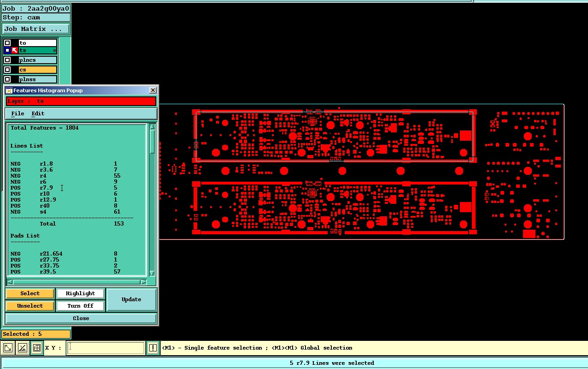Screen dimensions: 588x369
Task: Click the exclamation mark icon
Action: point(153,348)
